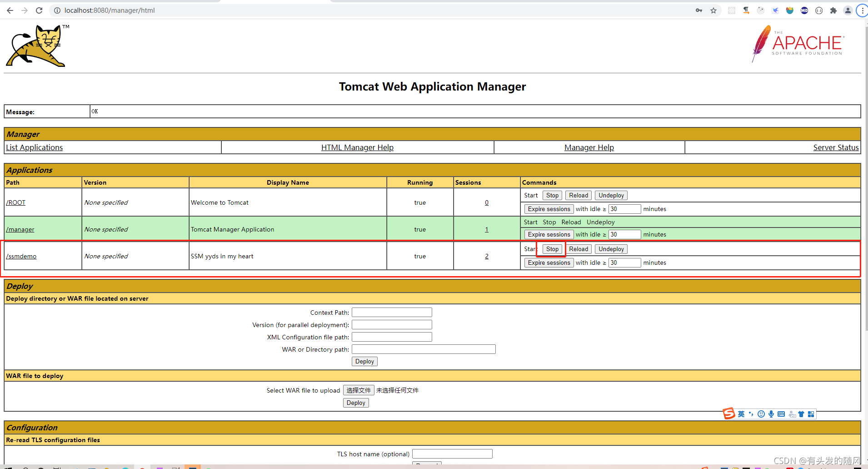Viewport: 868px width, 469px height.
Task: Click the MD markdown extension icon
Action: pyautogui.click(x=804, y=10)
